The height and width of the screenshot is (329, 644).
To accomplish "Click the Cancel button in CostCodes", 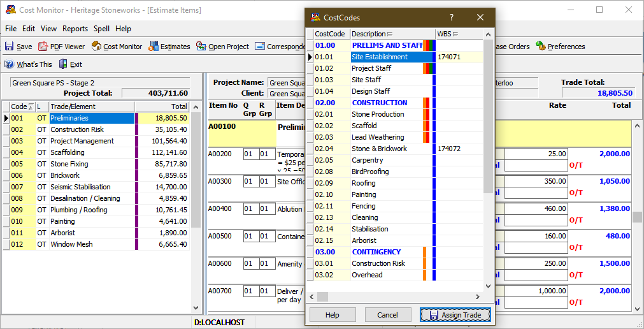I will (387, 315).
